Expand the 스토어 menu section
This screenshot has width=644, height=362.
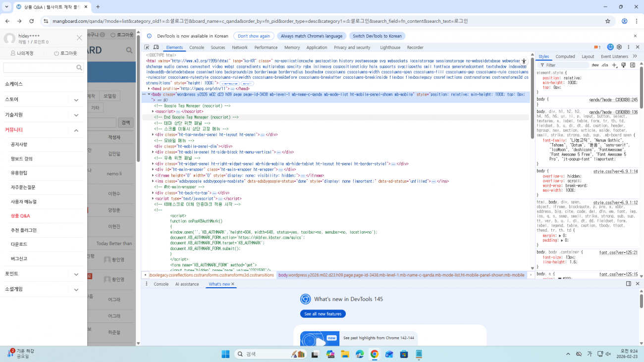[x=76, y=100]
